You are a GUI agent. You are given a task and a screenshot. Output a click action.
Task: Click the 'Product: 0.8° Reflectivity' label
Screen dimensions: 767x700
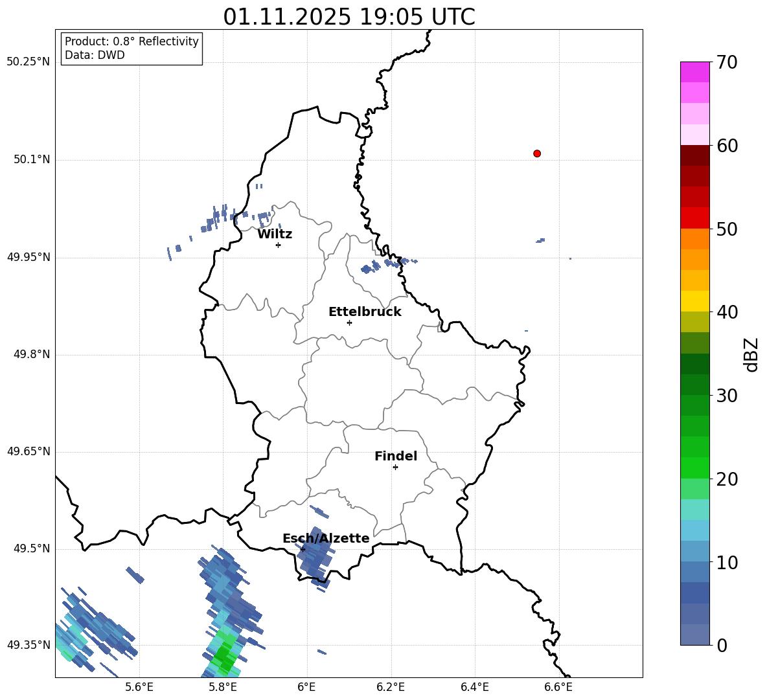[132, 41]
